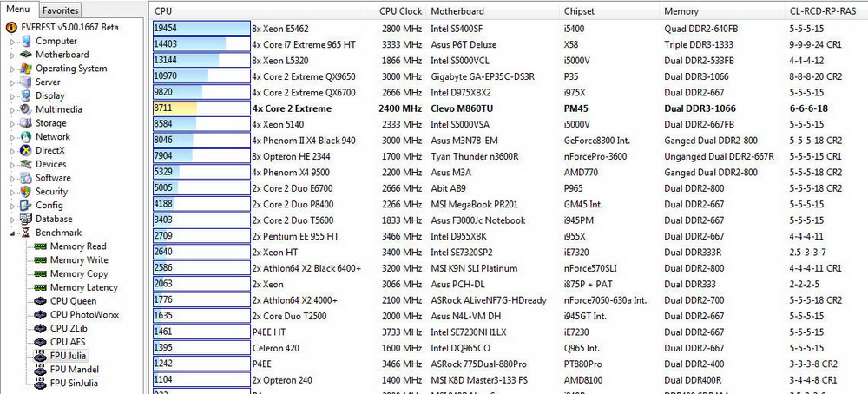Select the EVEREST v5.00.1667 Beta root
868x394 pixels.
tap(69, 27)
